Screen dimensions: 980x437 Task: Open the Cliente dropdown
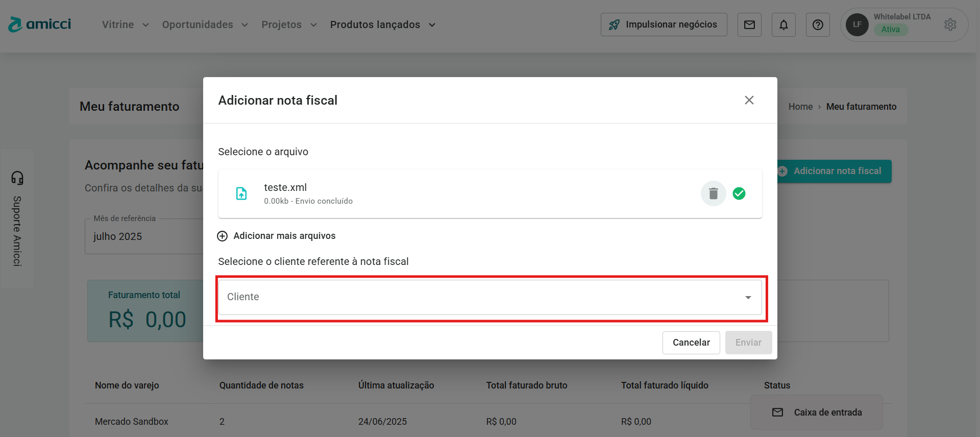[489, 297]
